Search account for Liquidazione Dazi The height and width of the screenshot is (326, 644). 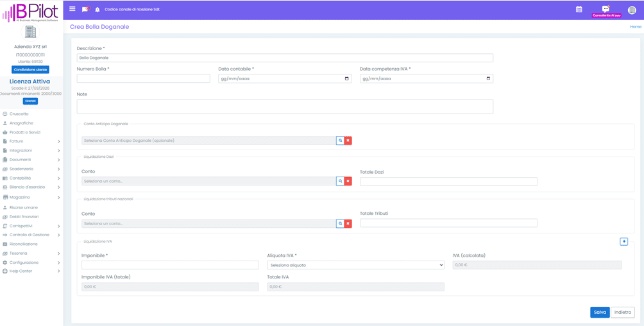click(x=341, y=182)
